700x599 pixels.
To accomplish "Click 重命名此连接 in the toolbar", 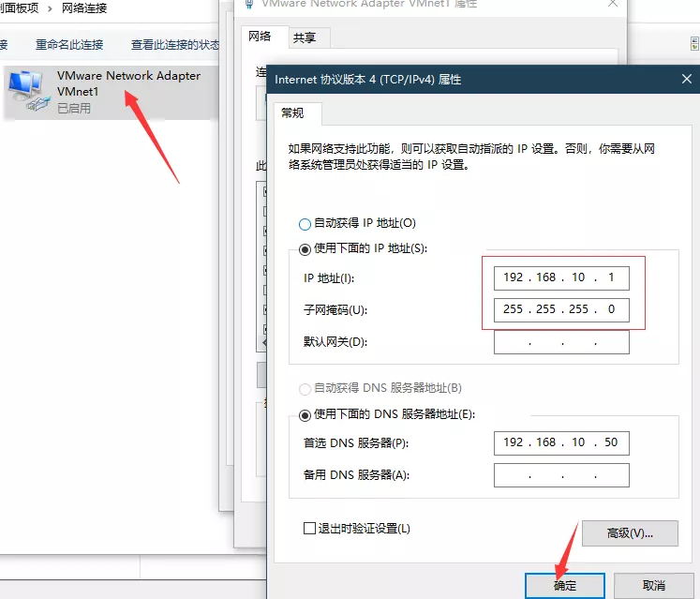I will point(69,44).
